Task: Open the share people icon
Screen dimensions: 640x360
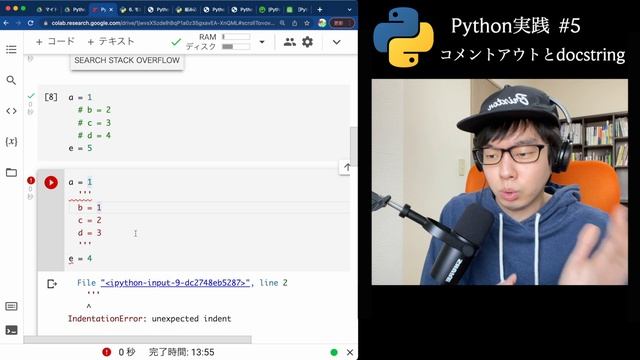Action: [x=289, y=42]
